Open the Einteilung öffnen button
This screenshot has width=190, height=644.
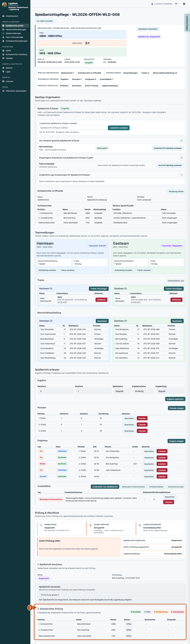pos(176,192)
